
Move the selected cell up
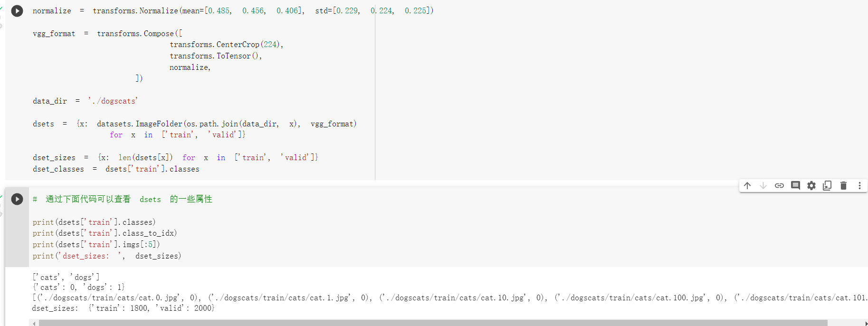(x=747, y=186)
